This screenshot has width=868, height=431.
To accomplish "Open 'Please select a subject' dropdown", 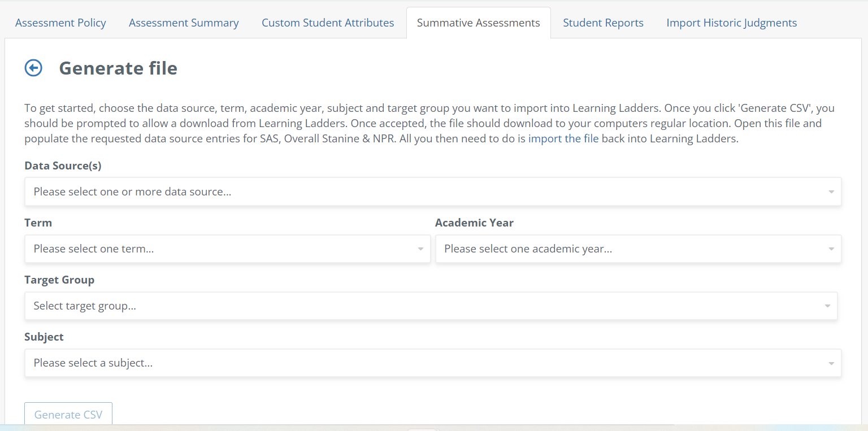I will [396, 363].
